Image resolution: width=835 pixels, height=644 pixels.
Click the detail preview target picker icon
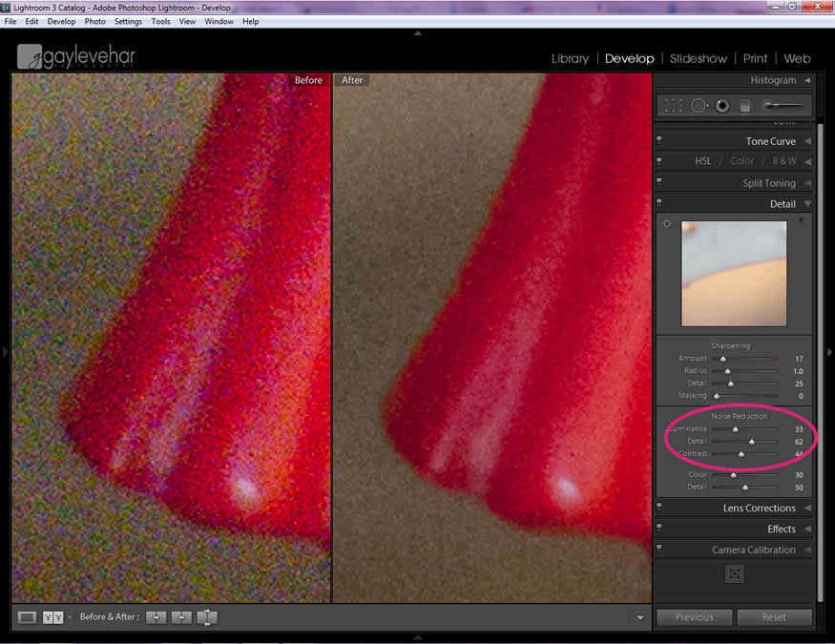pyautogui.click(x=667, y=224)
